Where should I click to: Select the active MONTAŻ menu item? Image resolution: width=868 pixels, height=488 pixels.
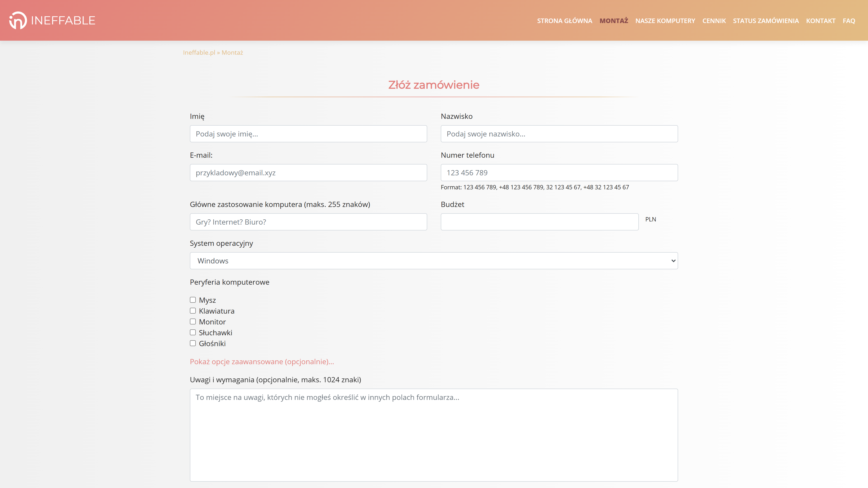(613, 21)
